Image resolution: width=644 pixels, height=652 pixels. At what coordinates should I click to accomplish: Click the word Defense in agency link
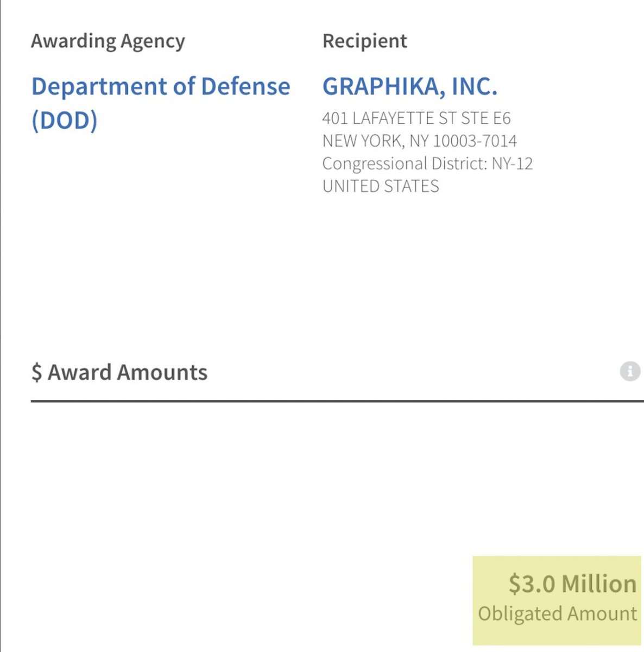coord(245,86)
